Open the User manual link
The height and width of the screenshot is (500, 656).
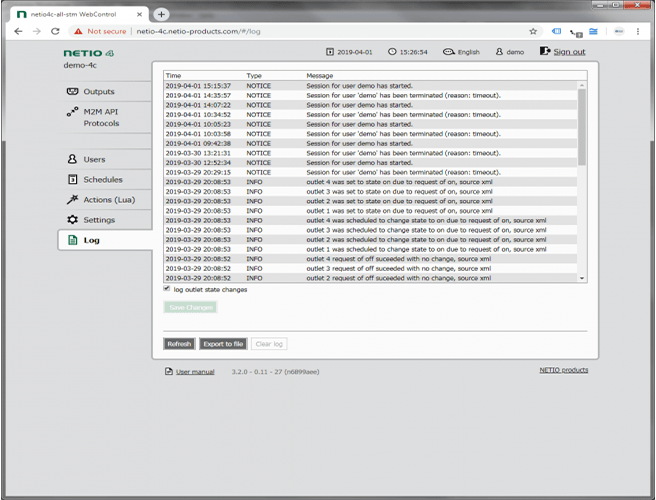click(x=194, y=371)
